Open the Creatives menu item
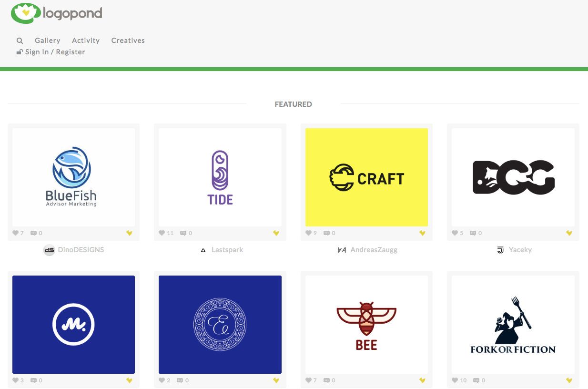 [x=128, y=41]
